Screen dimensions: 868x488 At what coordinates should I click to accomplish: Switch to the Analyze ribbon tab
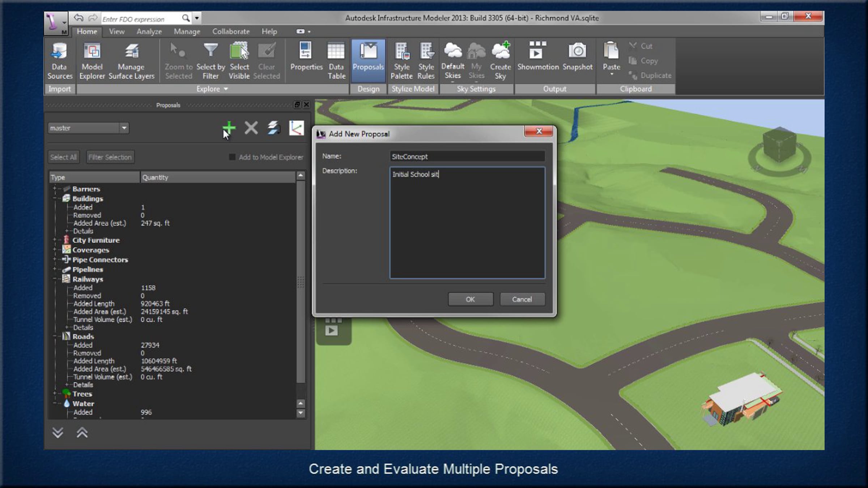(x=149, y=31)
